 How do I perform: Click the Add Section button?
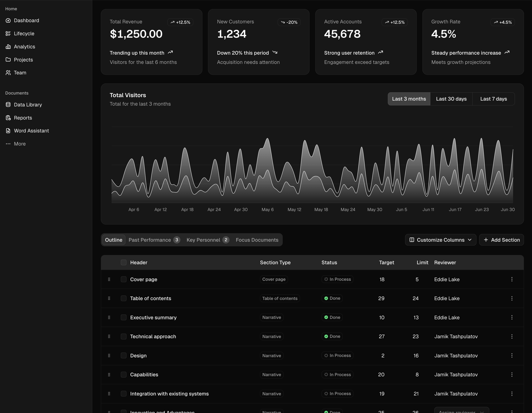tap(501, 240)
